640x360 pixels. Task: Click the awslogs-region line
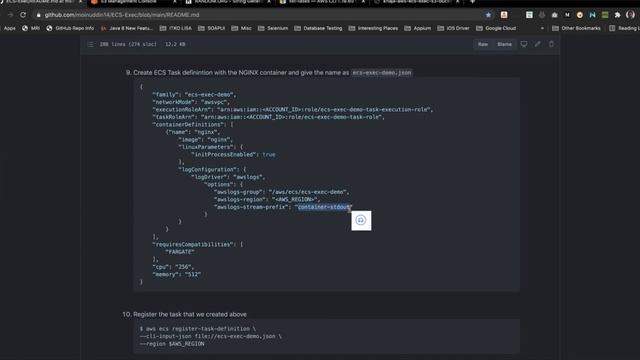click(267, 199)
